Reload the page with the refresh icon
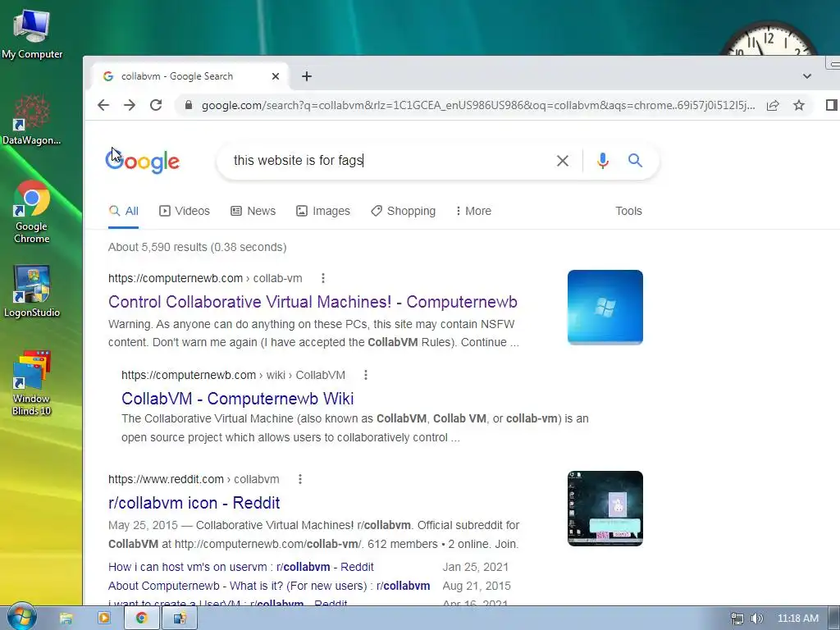The height and width of the screenshot is (630, 840). pyautogui.click(x=156, y=105)
